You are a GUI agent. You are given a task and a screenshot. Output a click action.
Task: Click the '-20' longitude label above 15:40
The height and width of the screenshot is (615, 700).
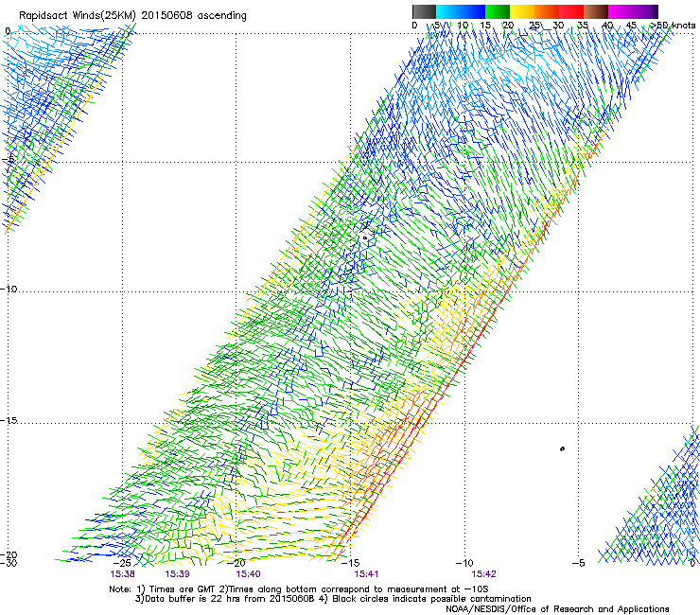(x=236, y=563)
